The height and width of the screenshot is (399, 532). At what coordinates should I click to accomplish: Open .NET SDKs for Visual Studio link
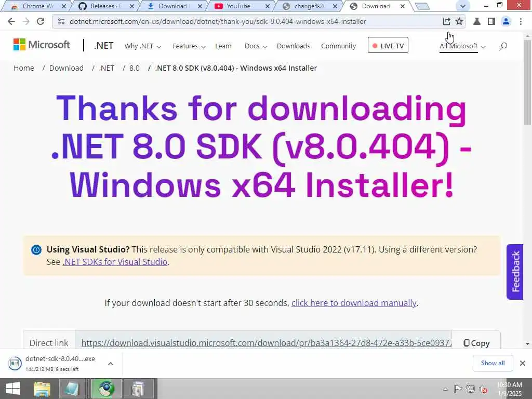(115, 262)
